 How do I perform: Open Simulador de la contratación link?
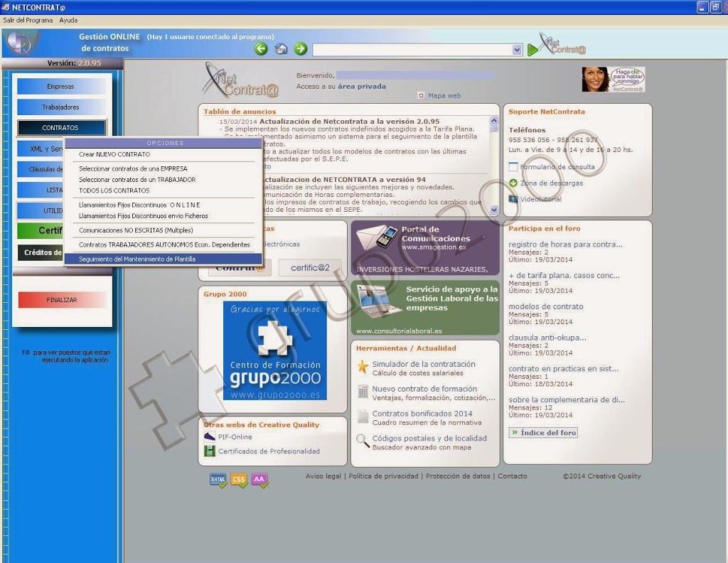tap(424, 365)
